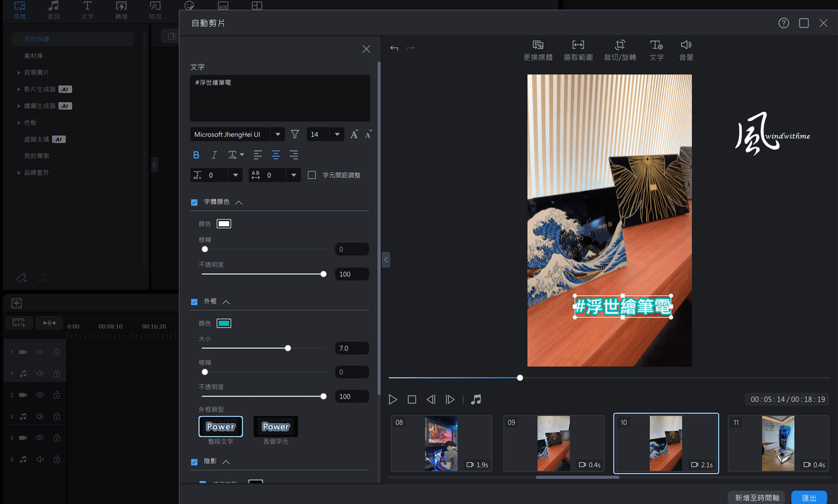The image size is (838, 504).
Task: Open the 媒體 tab in main window
Action: (20, 10)
